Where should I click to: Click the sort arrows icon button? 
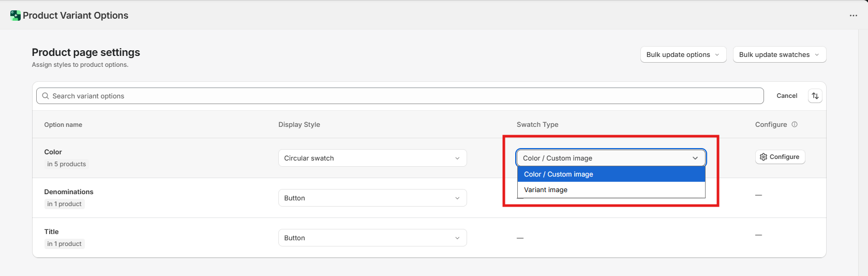[x=815, y=96]
